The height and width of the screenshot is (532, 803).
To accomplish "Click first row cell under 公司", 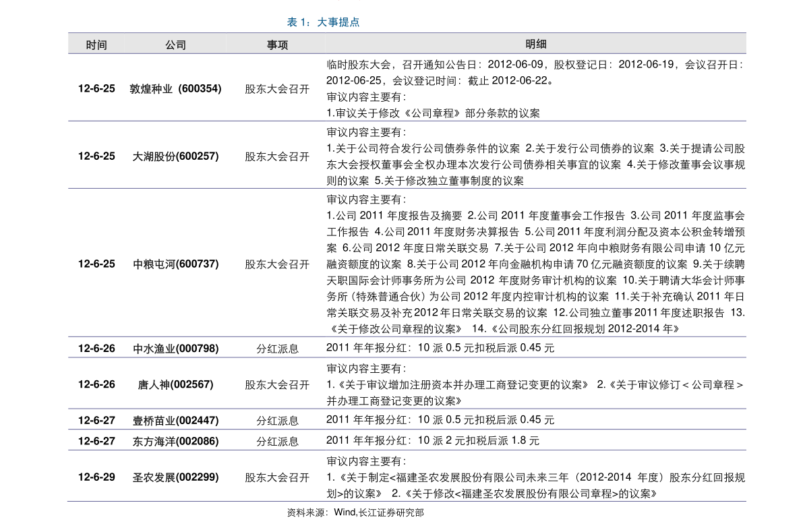I will 176,87.
